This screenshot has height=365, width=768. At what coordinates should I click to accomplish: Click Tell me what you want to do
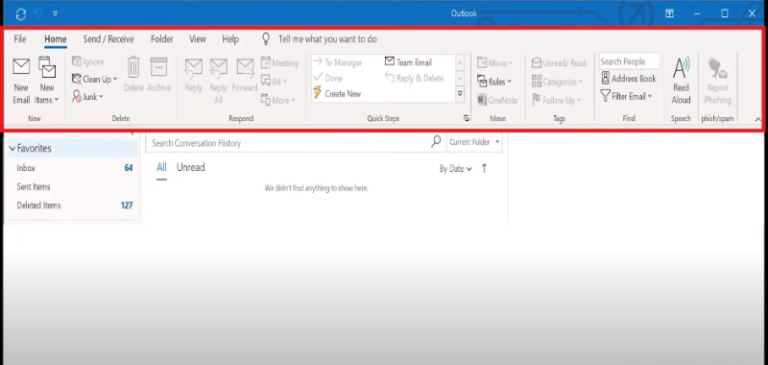(x=327, y=39)
